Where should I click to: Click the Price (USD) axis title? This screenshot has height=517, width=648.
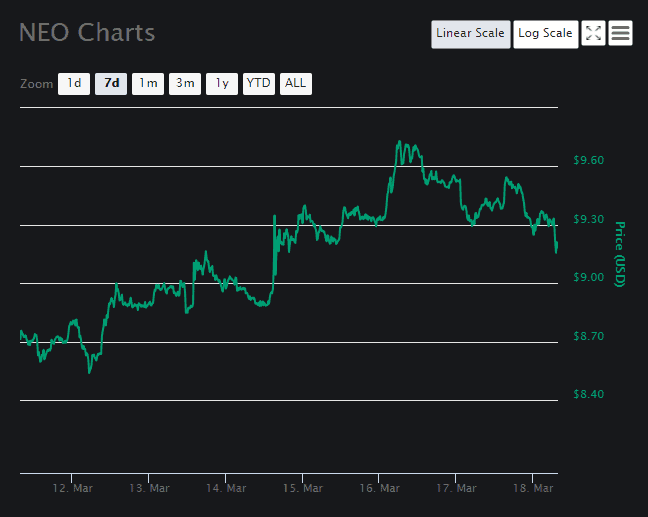click(x=620, y=254)
